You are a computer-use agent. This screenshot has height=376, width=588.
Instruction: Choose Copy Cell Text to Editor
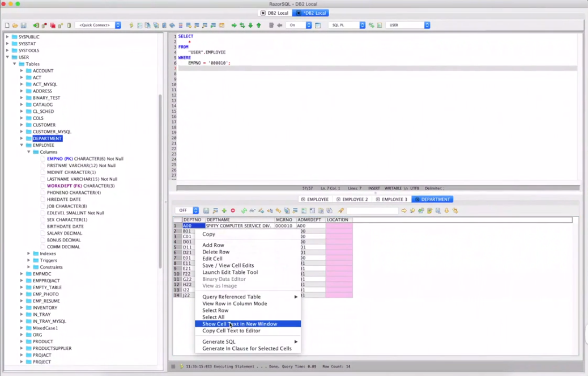point(231,331)
